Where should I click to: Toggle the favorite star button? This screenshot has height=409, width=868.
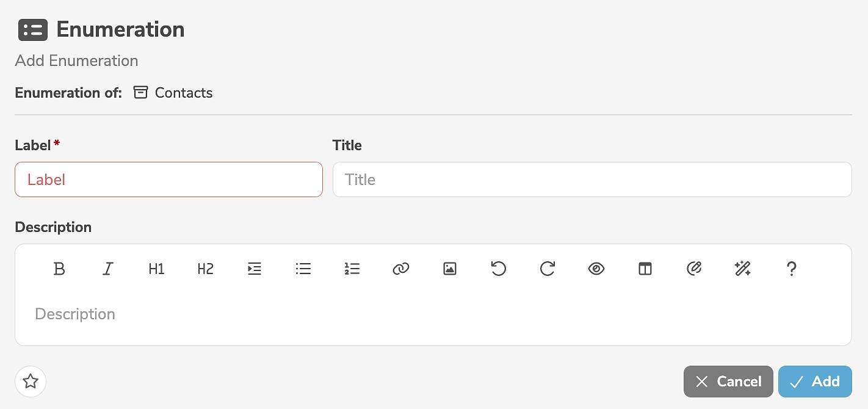(31, 382)
